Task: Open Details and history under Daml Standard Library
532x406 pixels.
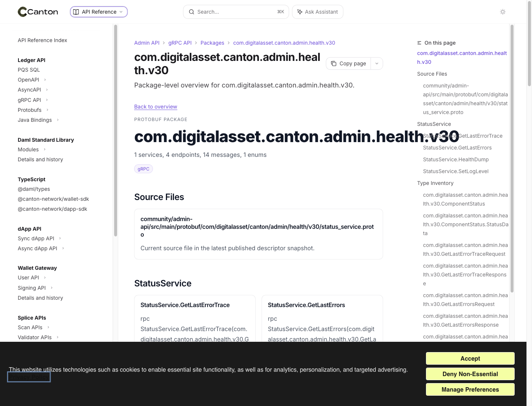Action: [x=41, y=159]
